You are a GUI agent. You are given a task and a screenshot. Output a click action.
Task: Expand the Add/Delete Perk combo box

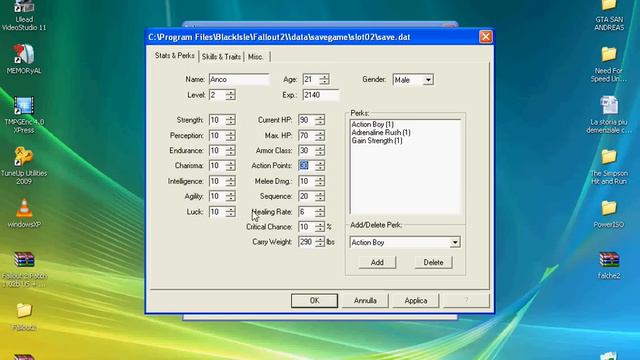455,242
